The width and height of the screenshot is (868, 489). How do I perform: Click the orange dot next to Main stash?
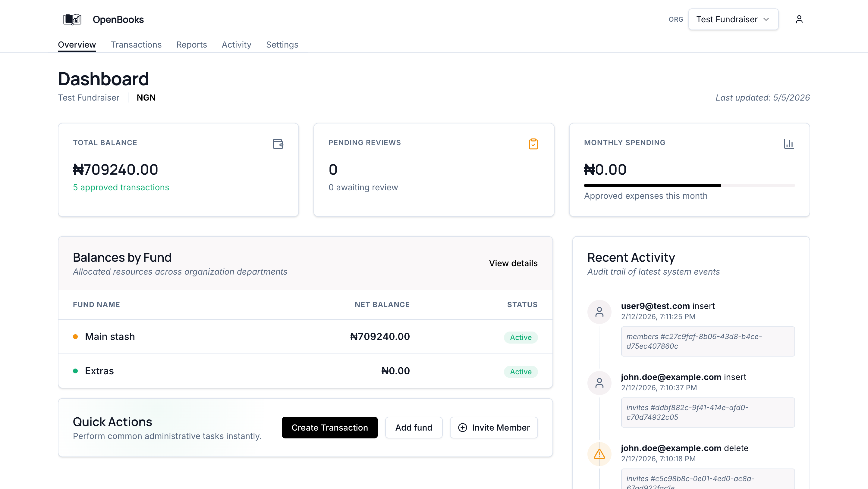click(75, 337)
